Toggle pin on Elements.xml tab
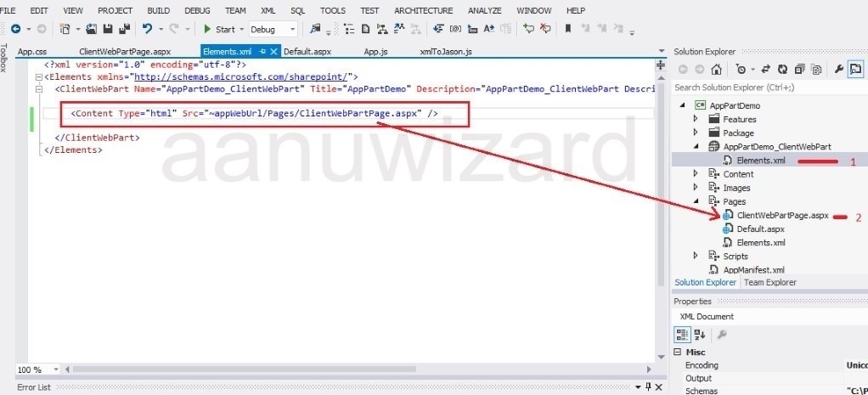868x395 pixels. pos(262,52)
